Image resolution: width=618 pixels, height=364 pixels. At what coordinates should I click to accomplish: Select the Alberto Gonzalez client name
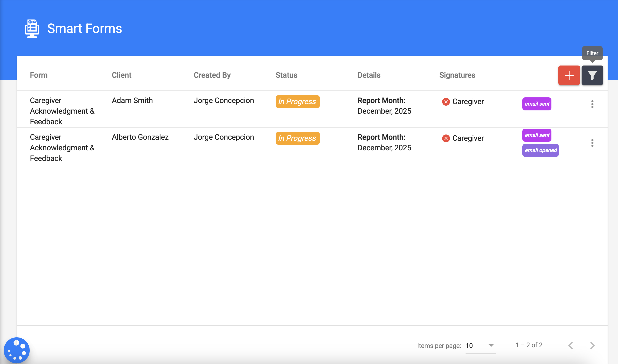tap(140, 137)
